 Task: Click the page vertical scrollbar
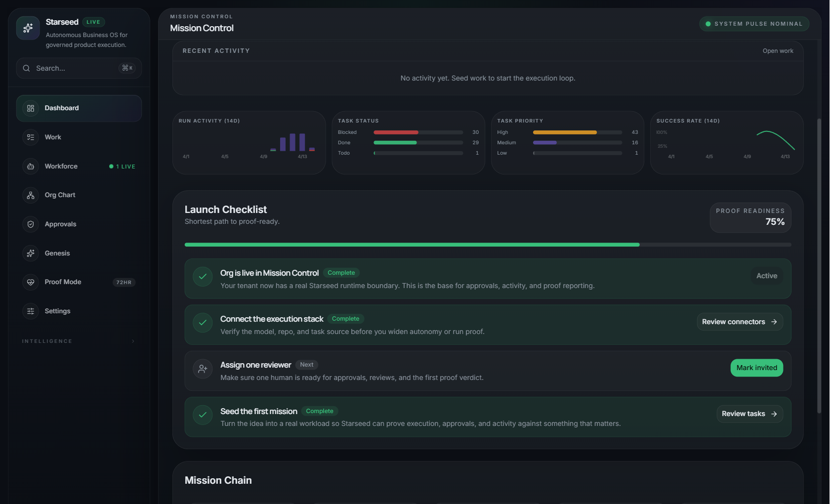coord(819,266)
